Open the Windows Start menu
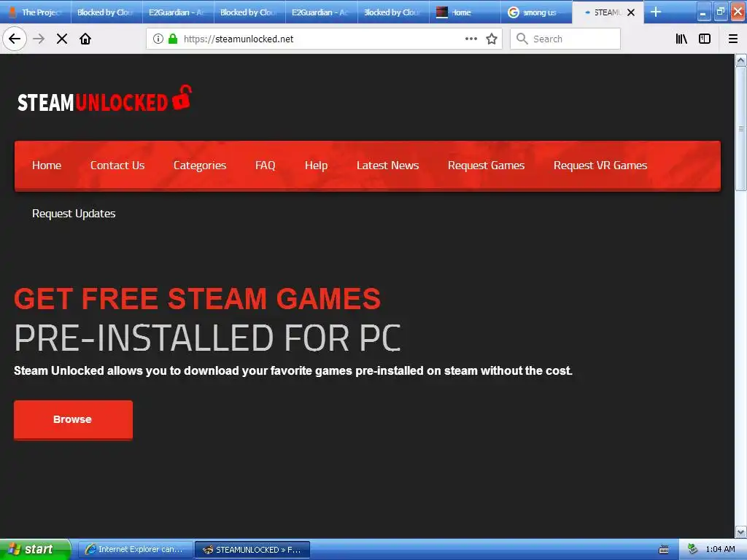 point(35,549)
